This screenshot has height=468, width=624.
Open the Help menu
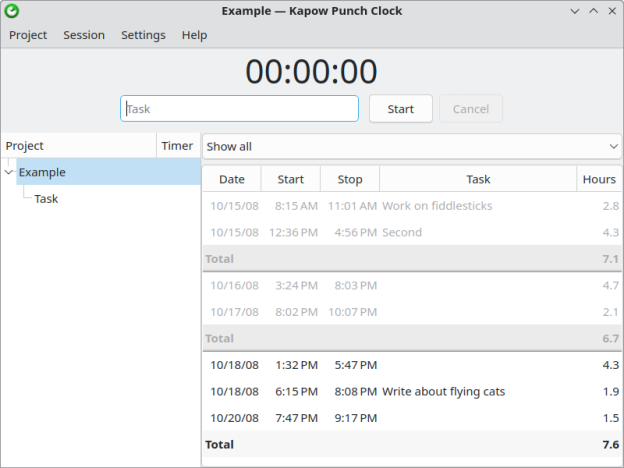pos(194,35)
